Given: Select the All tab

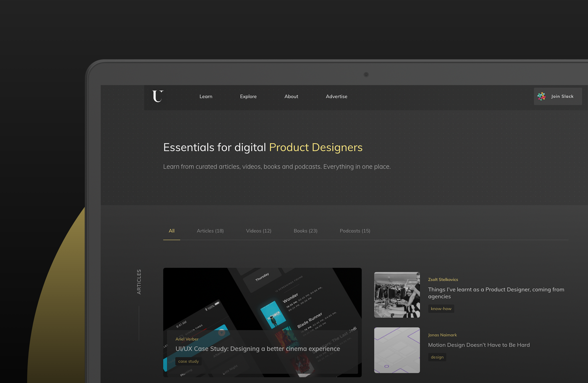Looking at the screenshot, I should [x=172, y=231].
